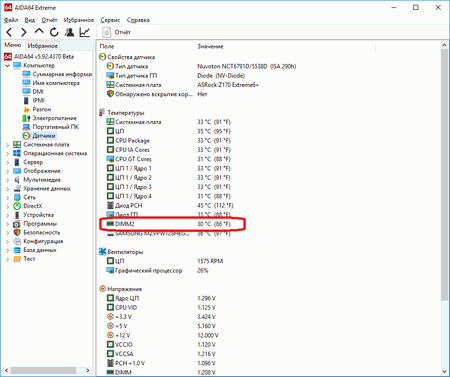Viewport: 450px width, 377px height.
Task: Select the Тип датчика row
Action: [202, 66]
